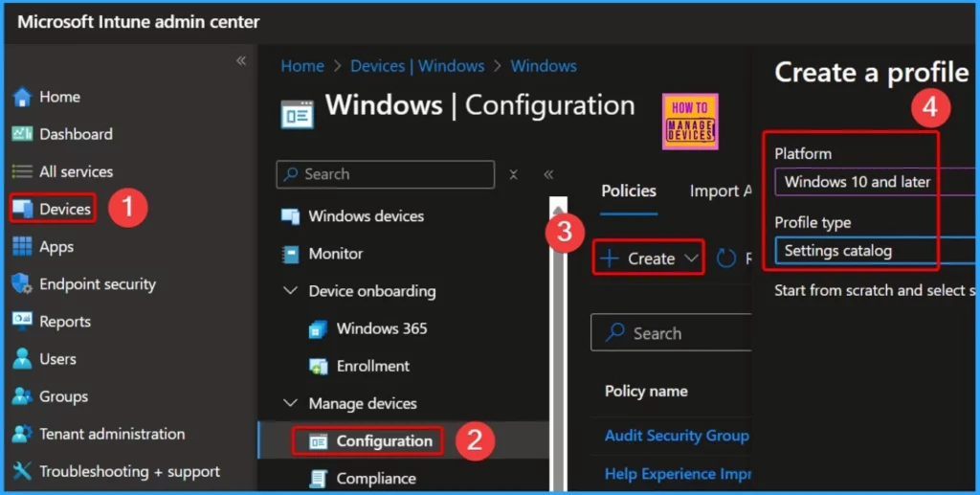Clear blade search with X icon
Image resolution: width=980 pixels, height=495 pixels.
pyautogui.click(x=513, y=174)
